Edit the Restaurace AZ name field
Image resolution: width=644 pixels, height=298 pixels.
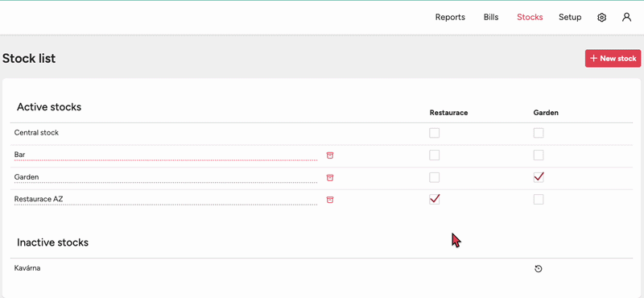point(166,200)
